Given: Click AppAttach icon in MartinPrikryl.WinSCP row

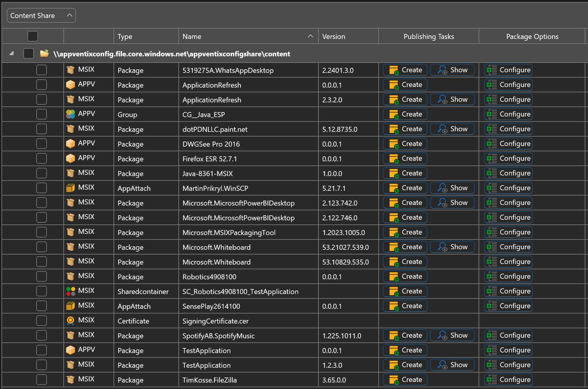Looking at the screenshot, I should 70,188.
